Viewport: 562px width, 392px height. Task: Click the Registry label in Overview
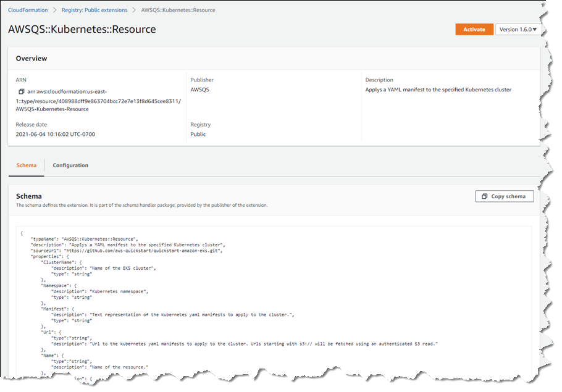pos(200,125)
